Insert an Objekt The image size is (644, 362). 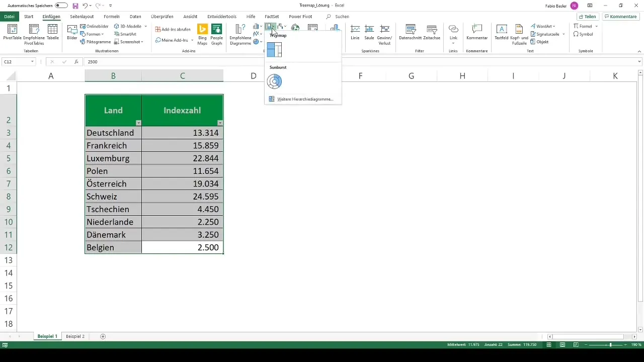coord(539,42)
